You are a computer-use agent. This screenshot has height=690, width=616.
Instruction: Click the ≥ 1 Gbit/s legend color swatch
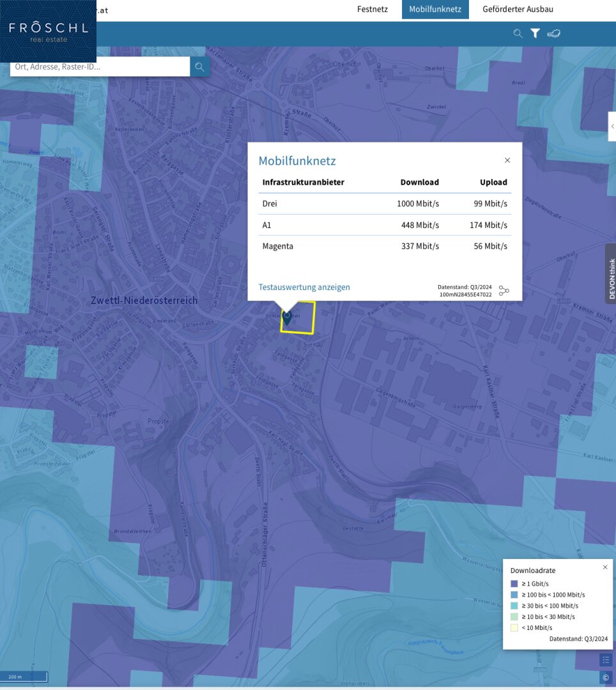tap(514, 583)
